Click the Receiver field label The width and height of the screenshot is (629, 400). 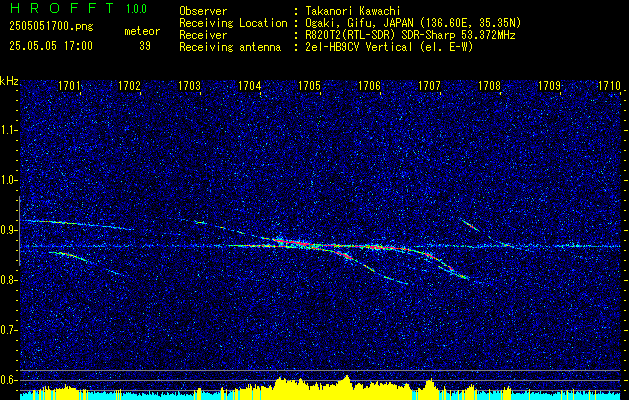click(x=203, y=35)
